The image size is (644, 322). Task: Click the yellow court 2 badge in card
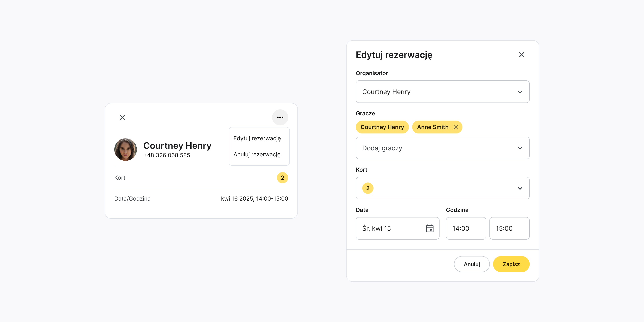pyautogui.click(x=282, y=178)
